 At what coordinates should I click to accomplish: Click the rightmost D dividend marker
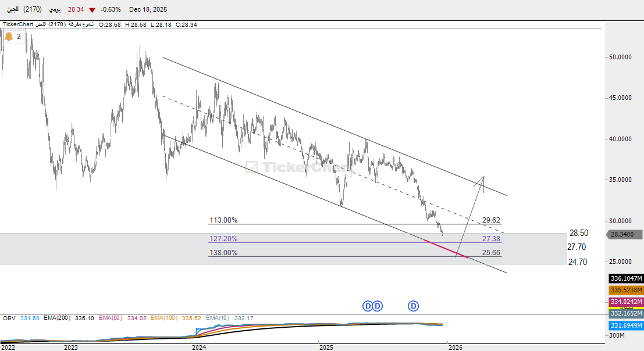[x=414, y=305]
